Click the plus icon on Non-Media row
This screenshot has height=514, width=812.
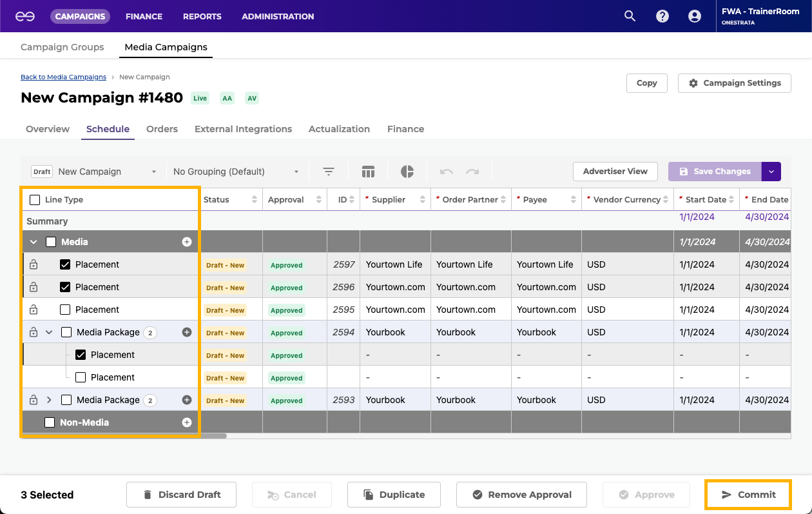(x=186, y=422)
